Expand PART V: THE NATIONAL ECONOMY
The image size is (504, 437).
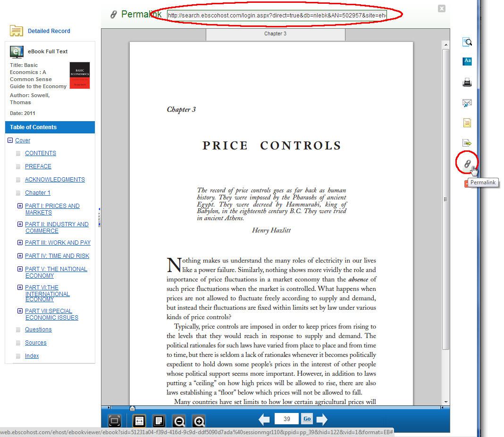tap(20, 269)
